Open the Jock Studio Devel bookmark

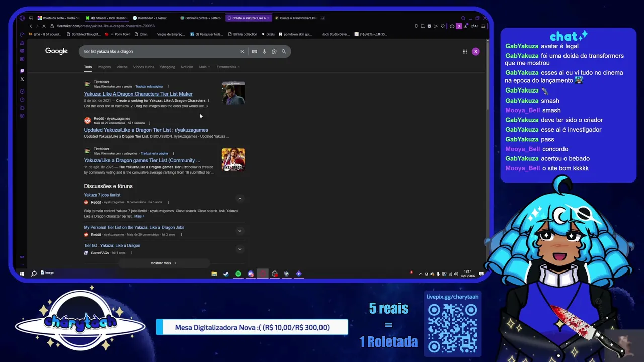point(336,34)
